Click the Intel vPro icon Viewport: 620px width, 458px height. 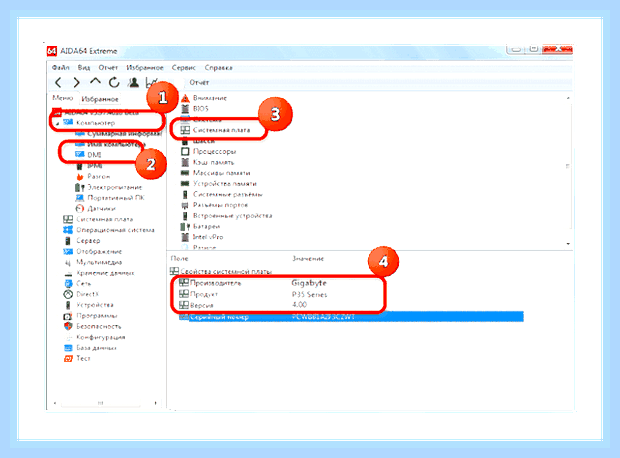pos(185,237)
